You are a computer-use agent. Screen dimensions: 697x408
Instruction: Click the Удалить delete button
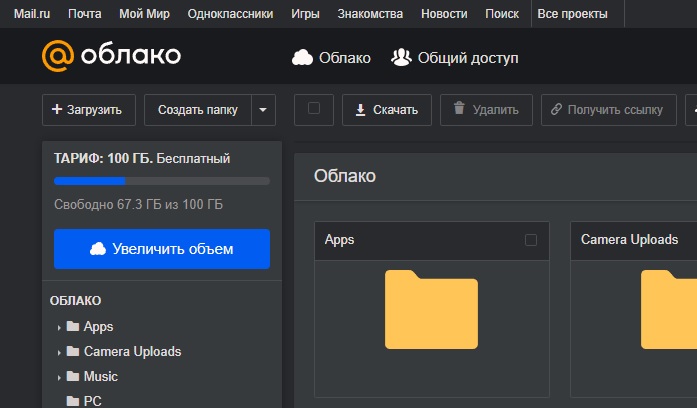point(486,110)
